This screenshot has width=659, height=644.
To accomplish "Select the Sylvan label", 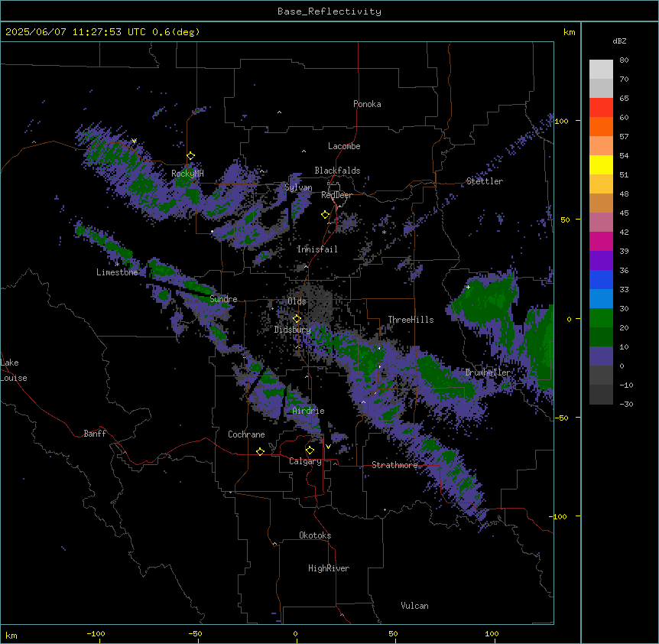I will pos(298,187).
